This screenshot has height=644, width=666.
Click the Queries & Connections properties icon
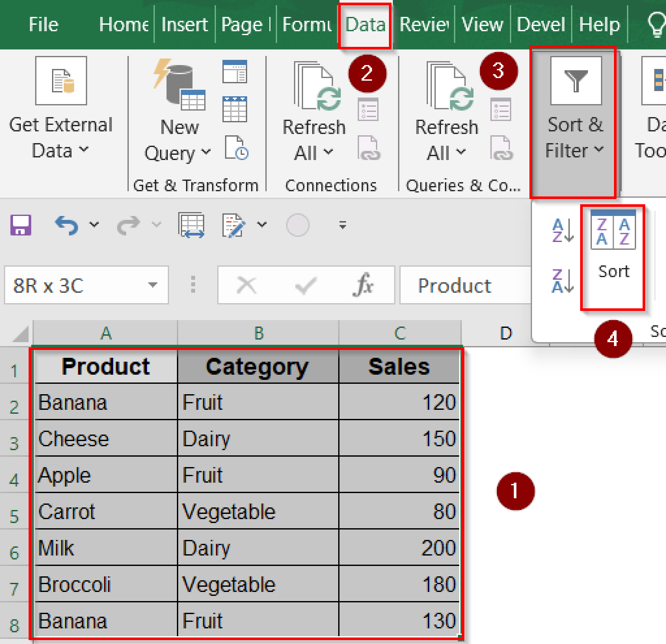coord(501,109)
